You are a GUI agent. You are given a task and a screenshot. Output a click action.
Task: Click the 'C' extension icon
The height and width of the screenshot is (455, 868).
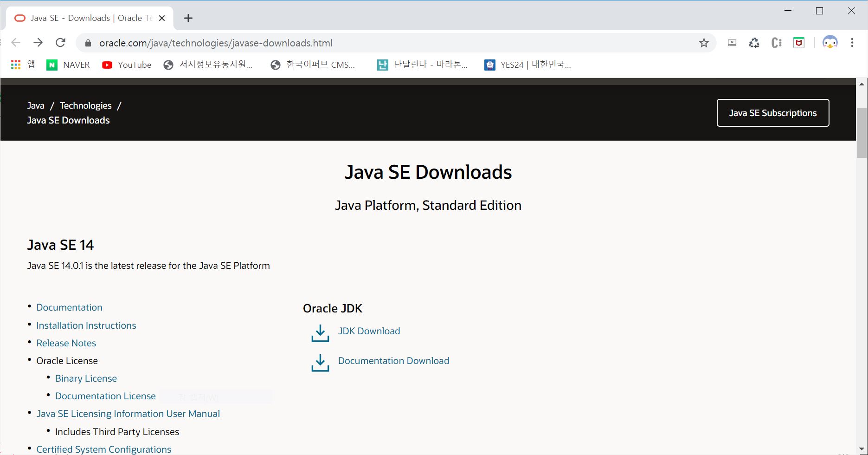[777, 43]
